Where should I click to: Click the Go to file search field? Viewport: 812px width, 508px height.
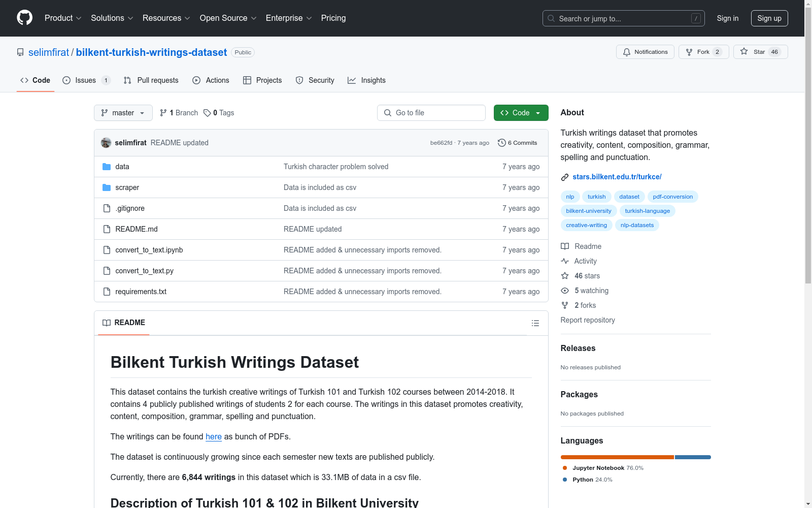point(431,113)
